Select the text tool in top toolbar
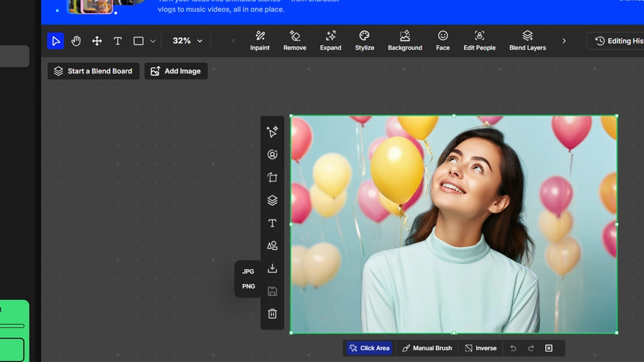 click(x=118, y=41)
